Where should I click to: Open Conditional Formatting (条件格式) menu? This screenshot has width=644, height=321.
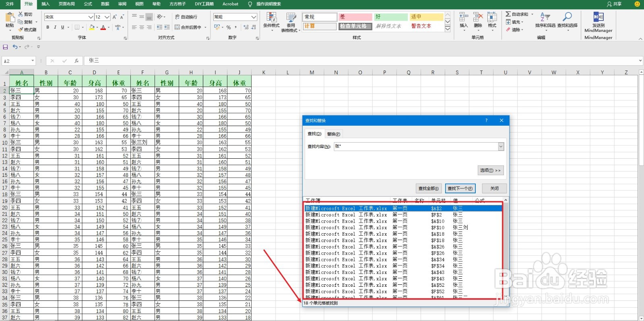pyautogui.click(x=271, y=23)
